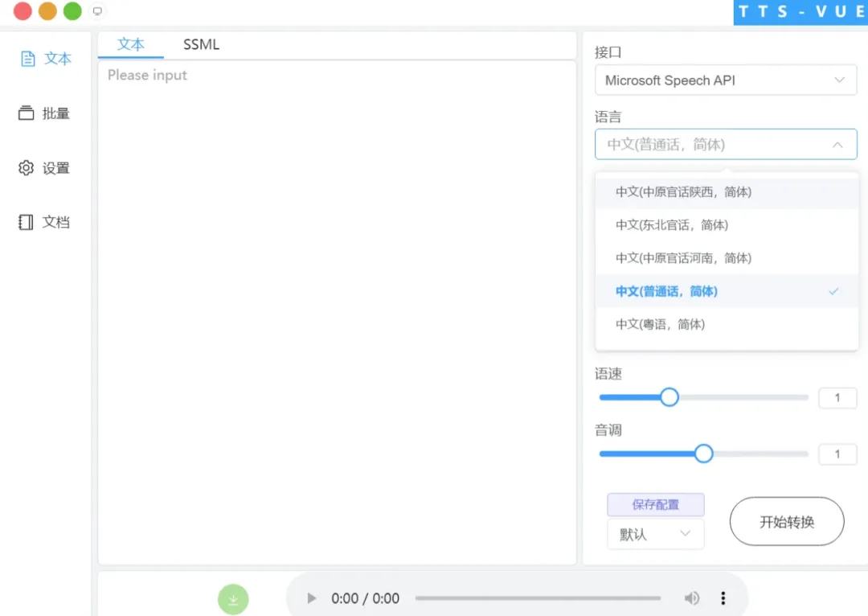Click the TTS-VUE title banner
Screen dimensions: 868x616
point(800,12)
